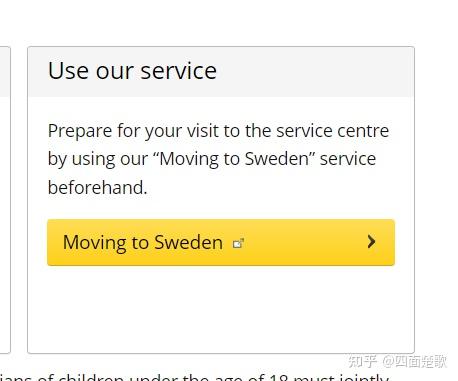Click the word 'Prepare' starting the paragraph

(x=80, y=131)
